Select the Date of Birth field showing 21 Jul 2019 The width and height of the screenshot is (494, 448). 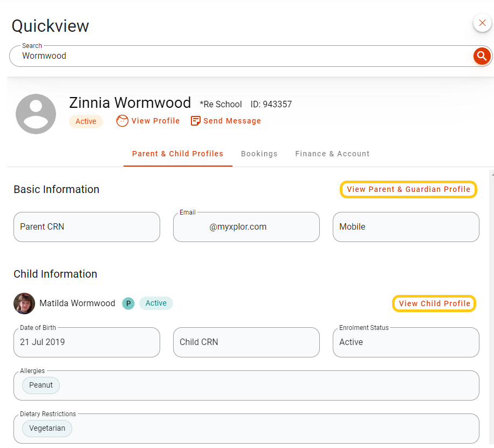click(86, 342)
